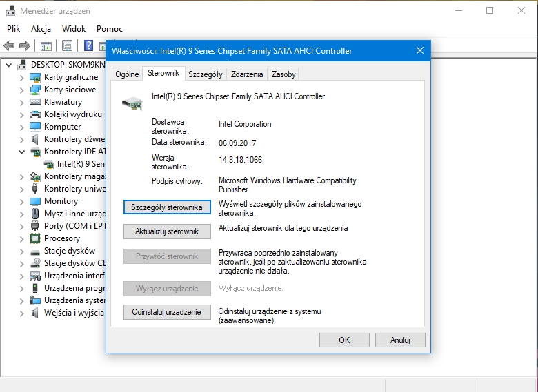Click the Kontrolery dźwięku speaker icon

coord(35,139)
